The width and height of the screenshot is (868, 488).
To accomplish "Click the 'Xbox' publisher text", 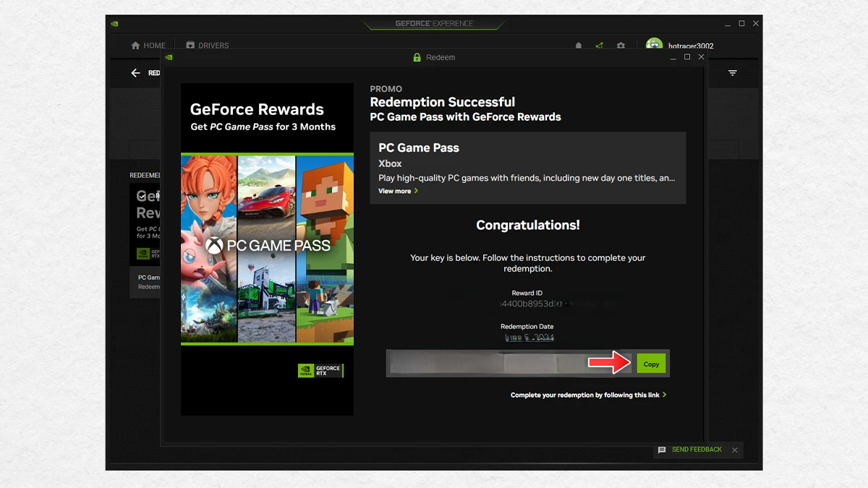I will 390,164.
